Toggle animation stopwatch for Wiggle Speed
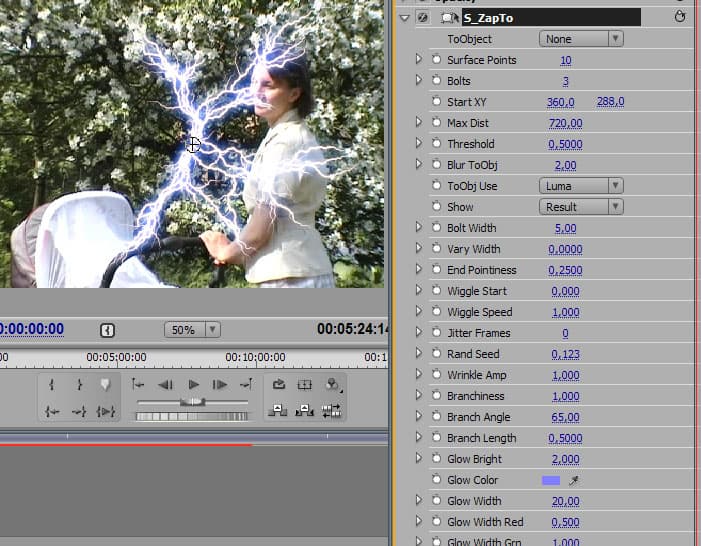The height and width of the screenshot is (546, 701). coord(436,312)
